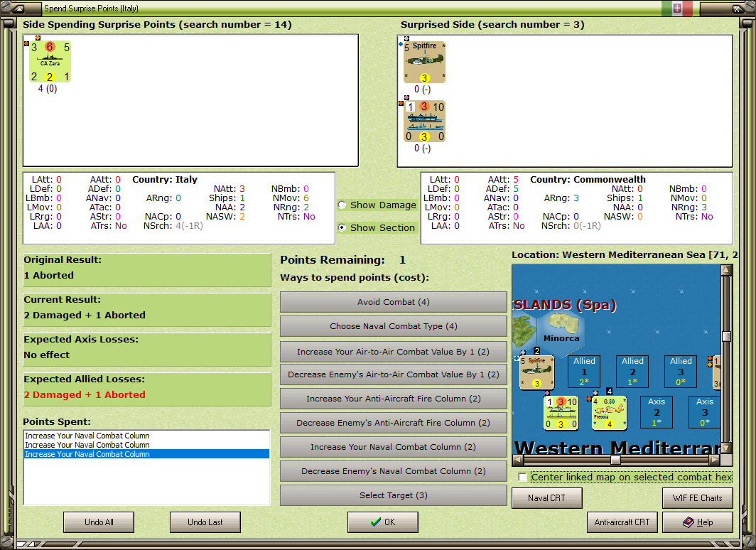The height and width of the screenshot is (550, 756).
Task: Select the Axis 3 sea box on map
Action: point(704,412)
